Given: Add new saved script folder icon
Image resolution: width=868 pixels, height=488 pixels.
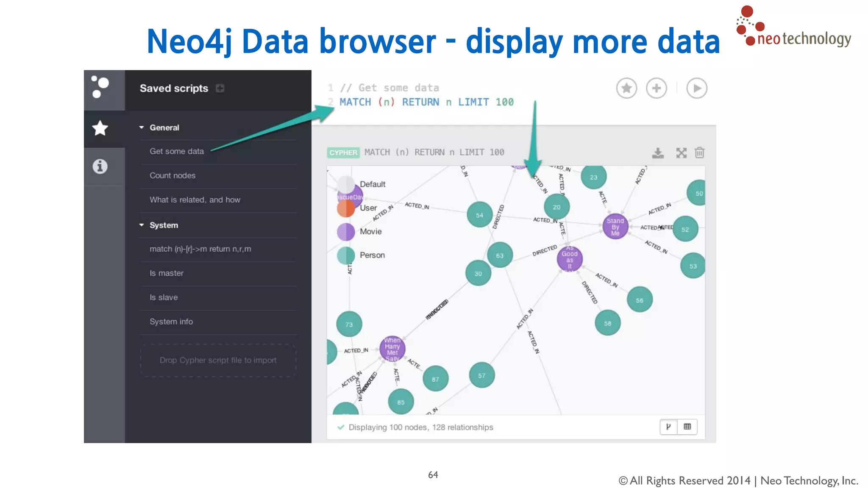Looking at the screenshot, I should (x=220, y=88).
